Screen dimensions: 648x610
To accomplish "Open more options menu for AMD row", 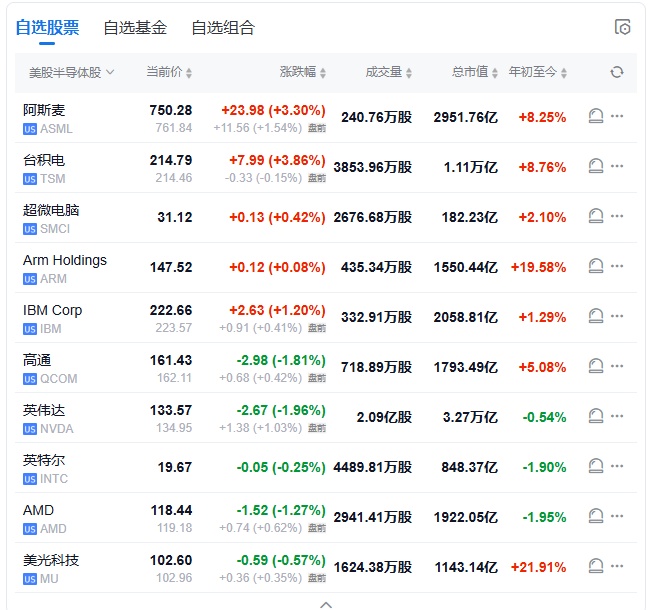I will [617, 517].
